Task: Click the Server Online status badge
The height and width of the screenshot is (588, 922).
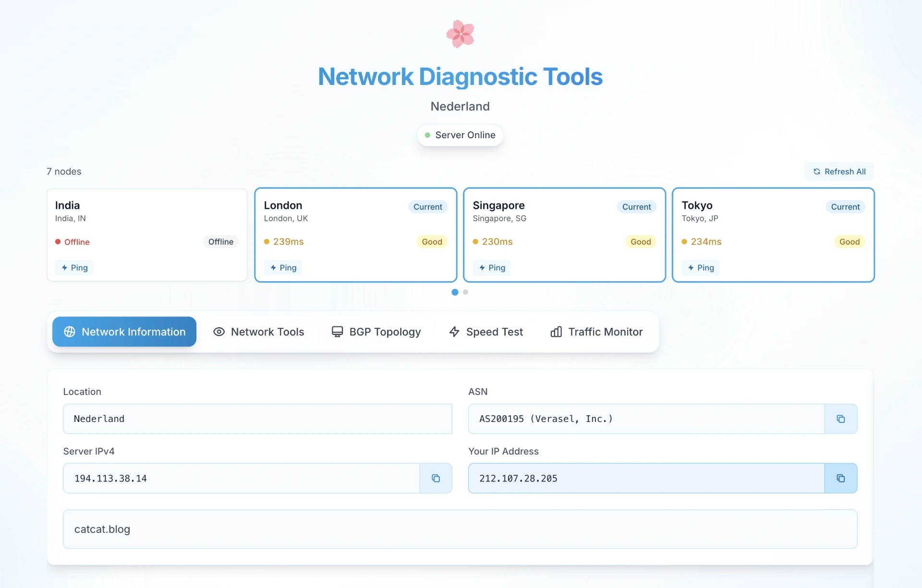Action: tap(460, 135)
